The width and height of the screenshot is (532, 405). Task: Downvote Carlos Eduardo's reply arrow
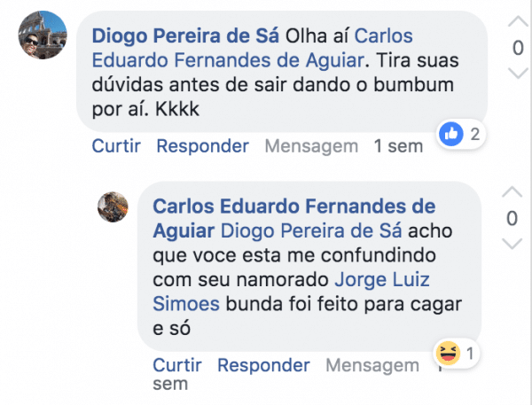(x=512, y=244)
